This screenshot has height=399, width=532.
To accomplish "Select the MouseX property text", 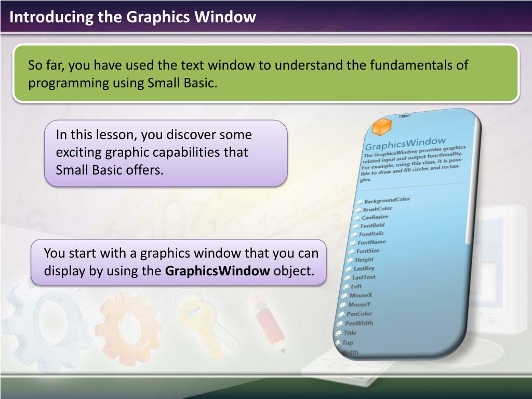I will [x=361, y=295].
